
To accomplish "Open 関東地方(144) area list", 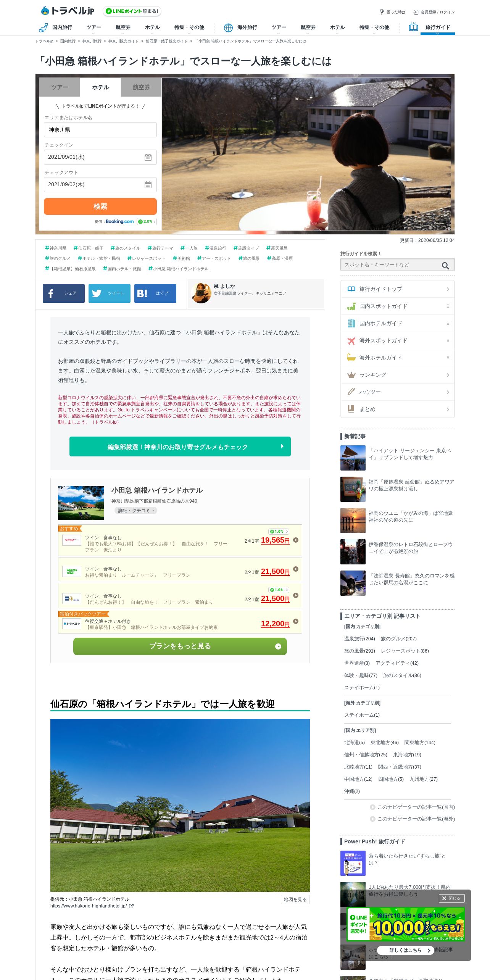I will 420,743.
